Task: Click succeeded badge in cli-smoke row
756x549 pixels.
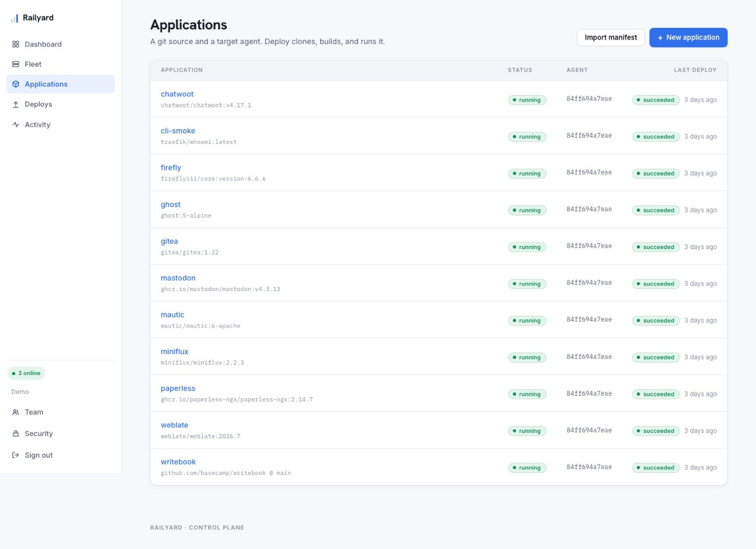Action: 656,137
